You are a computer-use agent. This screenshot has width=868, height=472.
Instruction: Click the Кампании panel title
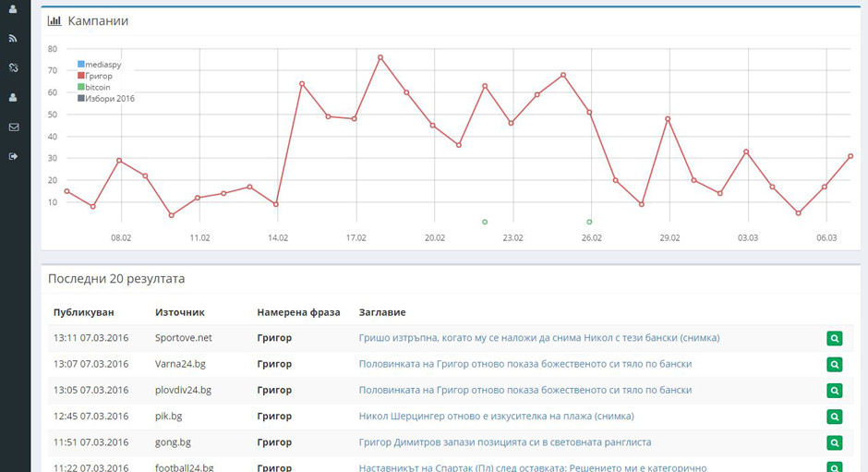point(98,21)
